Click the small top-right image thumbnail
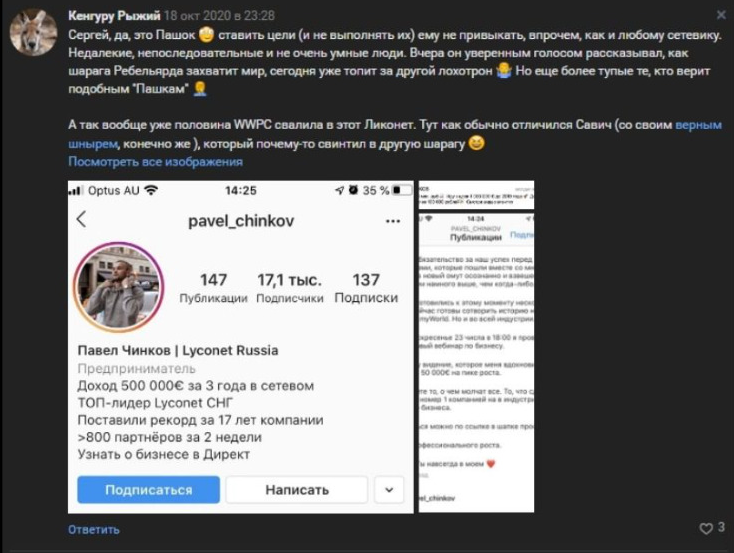 476,195
